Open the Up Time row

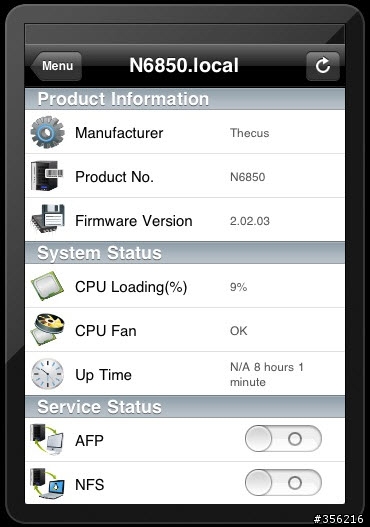185,374
